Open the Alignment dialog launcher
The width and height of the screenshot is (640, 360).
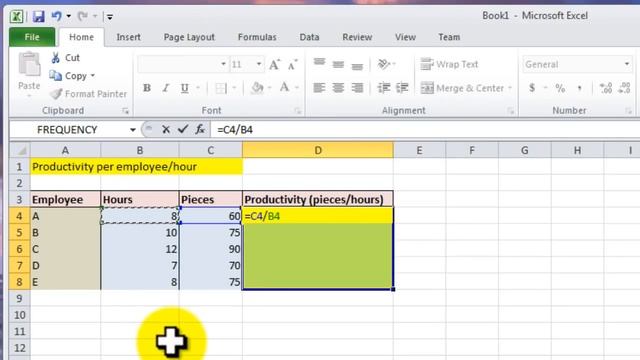[x=511, y=111]
